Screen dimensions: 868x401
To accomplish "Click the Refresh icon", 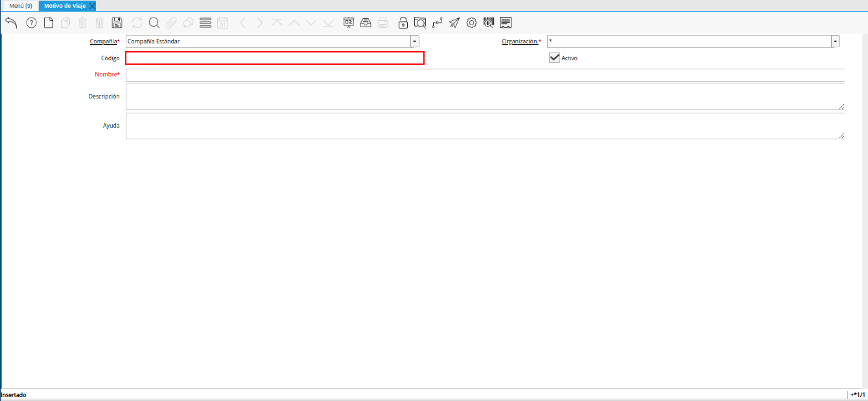I will point(137,23).
